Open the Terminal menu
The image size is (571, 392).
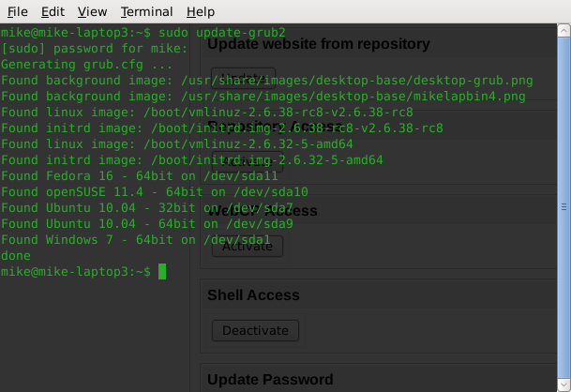pyautogui.click(x=147, y=11)
